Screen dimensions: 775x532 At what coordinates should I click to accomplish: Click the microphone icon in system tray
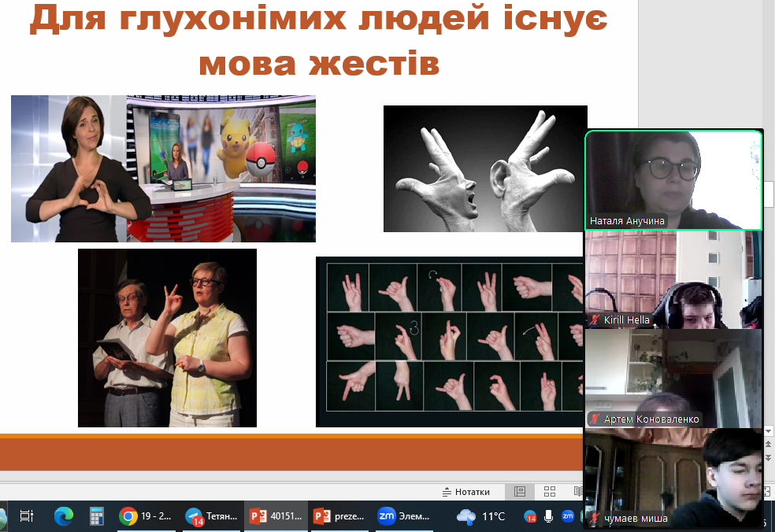coord(549,516)
